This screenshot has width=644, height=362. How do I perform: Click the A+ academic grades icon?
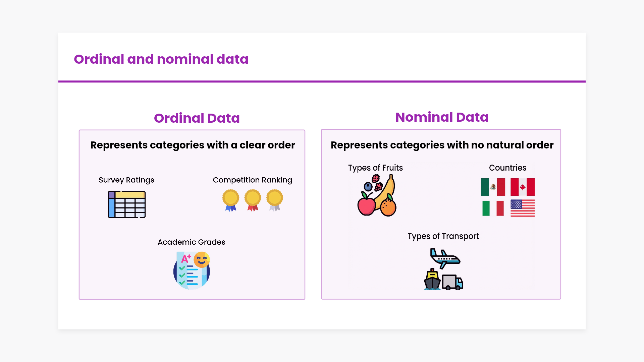pyautogui.click(x=192, y=270)
